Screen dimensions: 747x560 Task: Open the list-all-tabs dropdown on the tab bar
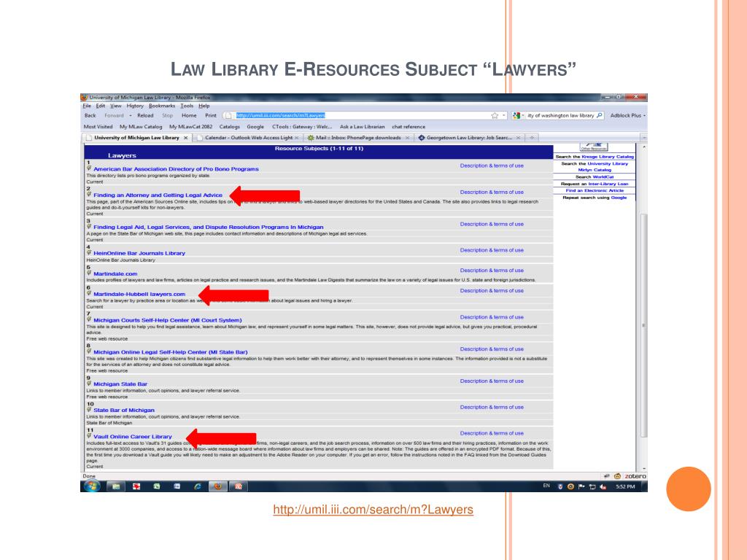pyautogui.click(x=643, y=138)
